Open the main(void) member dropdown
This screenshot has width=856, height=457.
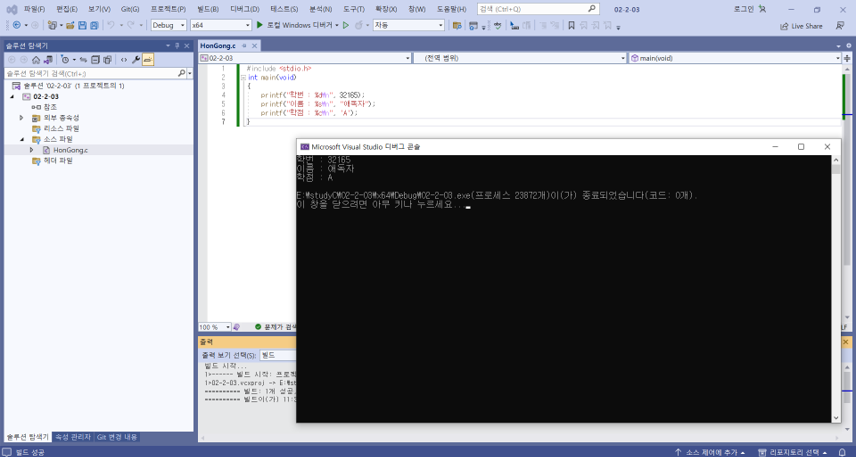(x=735, y=58)
